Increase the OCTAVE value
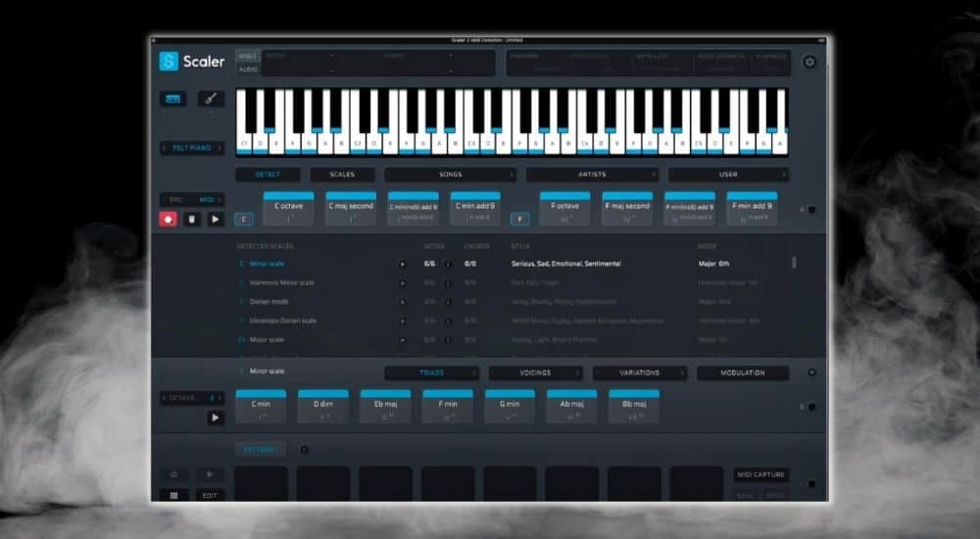 pyautogui.click(x=220, y=398)
